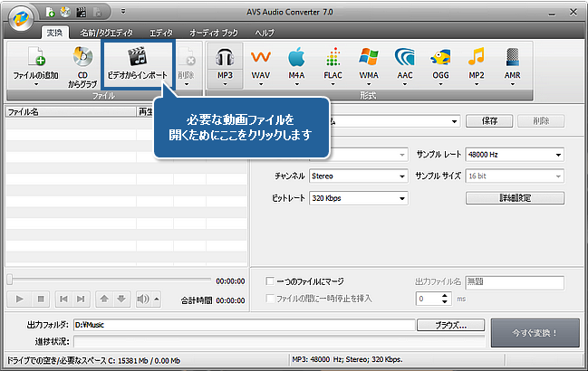Open 名前/タグエディタ tab
588x371 pixels.
[x=107, y=33]
